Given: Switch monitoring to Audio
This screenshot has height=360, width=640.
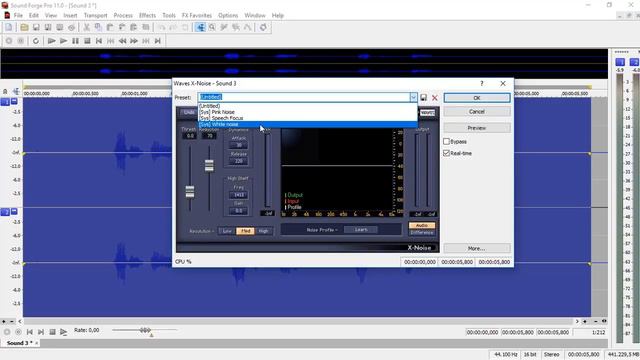Looking at the screenshot, I should pyautogui.click(x=422, y=225).
